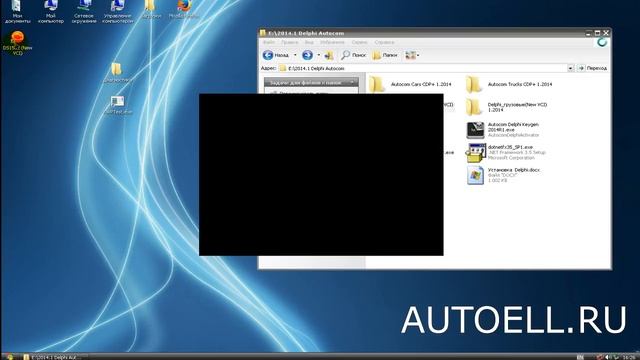Open Мои документы desktop icon

click(x=17, y=11)
